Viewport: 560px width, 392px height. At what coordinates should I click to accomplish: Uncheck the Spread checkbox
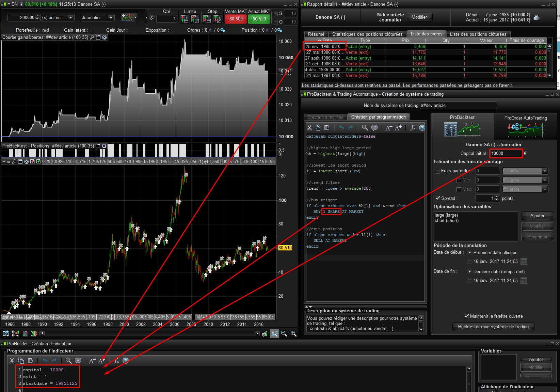(x=437, y=198)
